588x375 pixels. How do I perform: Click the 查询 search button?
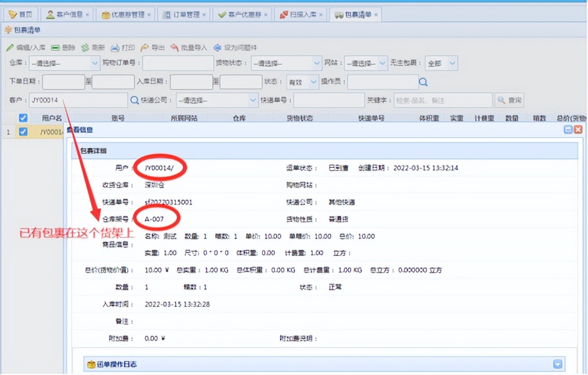(508, 100)
